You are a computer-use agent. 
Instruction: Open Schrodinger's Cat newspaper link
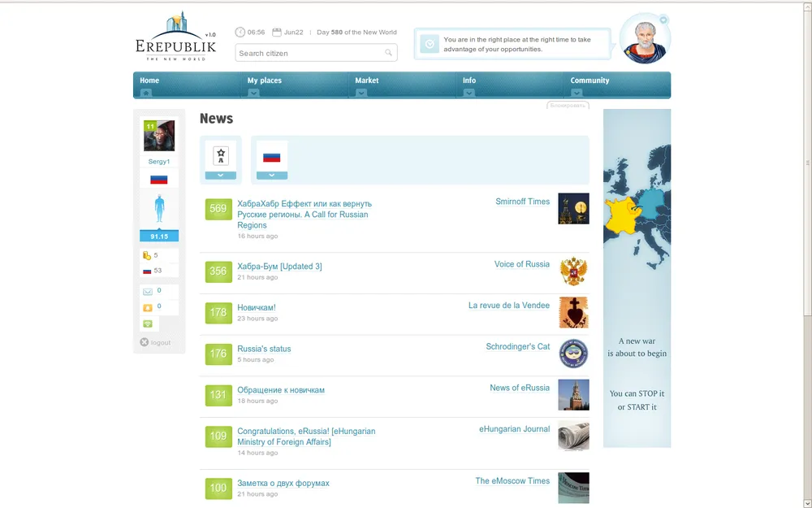518,347
